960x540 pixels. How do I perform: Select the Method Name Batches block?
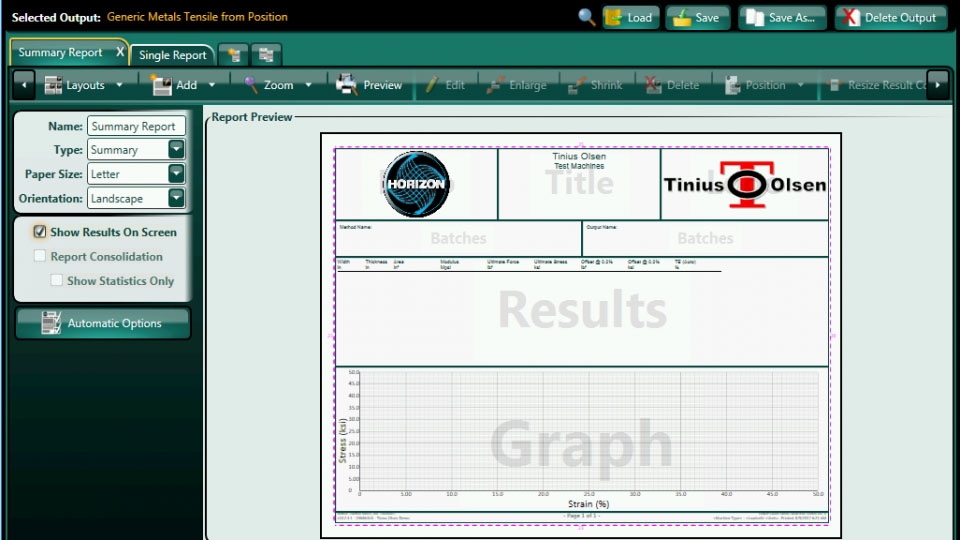point(459,238)
